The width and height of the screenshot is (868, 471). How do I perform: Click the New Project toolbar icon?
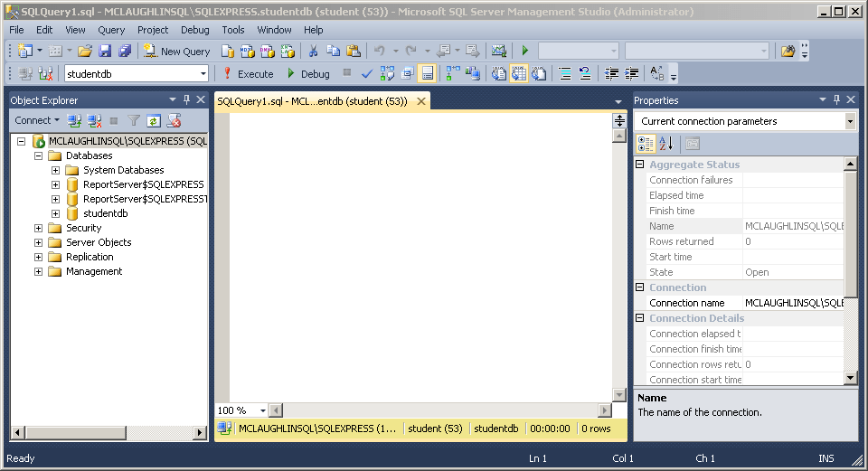pyautogui.click(x=25, y=51)
